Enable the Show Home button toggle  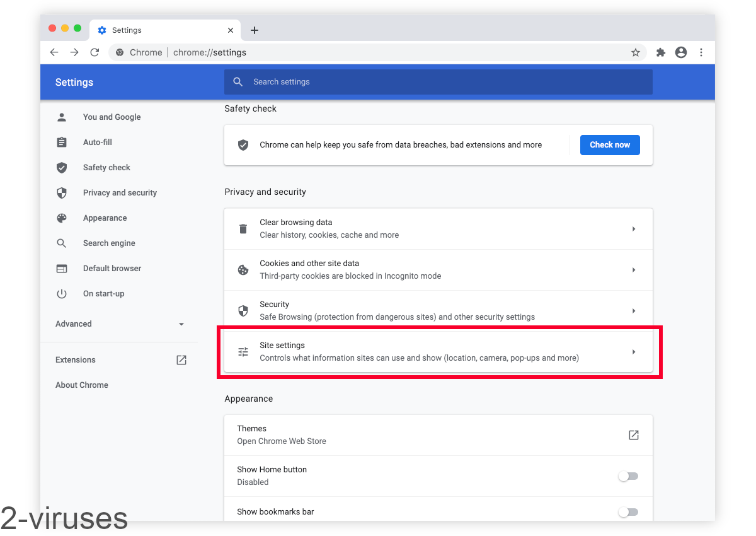click(x=627, y=476)
